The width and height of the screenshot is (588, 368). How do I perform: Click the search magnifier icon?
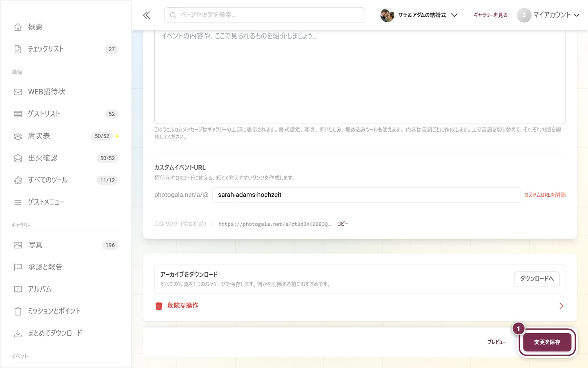click(x=173, y=15)
